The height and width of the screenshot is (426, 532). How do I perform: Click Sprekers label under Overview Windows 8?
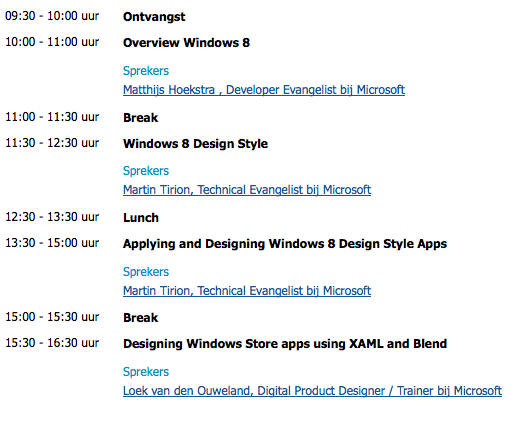(x=146, y=71)
